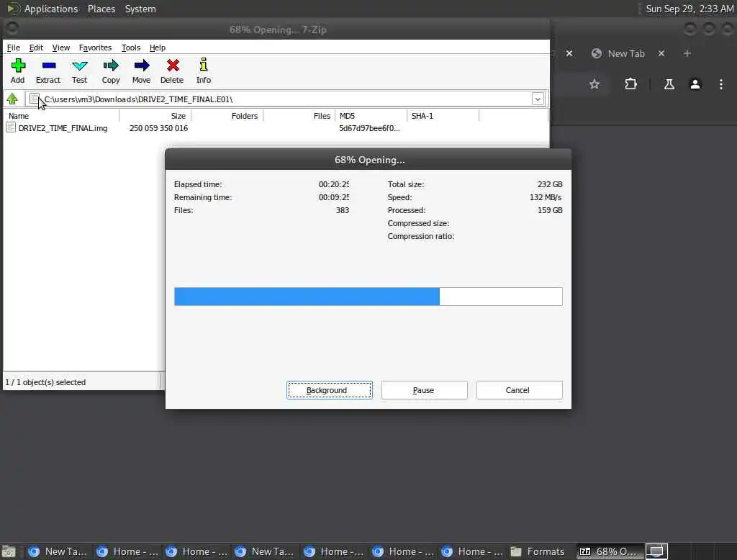737x560 pixels.
Task: Click Speed value 132 MB/s
Action: [x=546, y=197]
